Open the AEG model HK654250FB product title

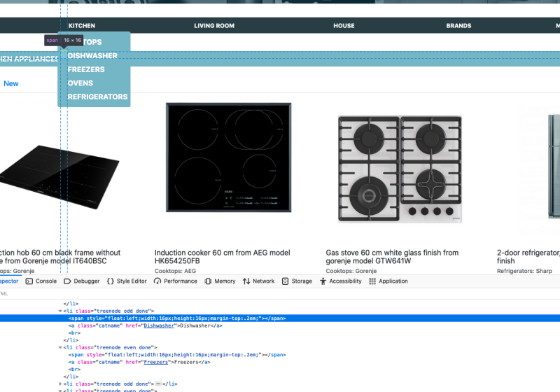(222, 257)
